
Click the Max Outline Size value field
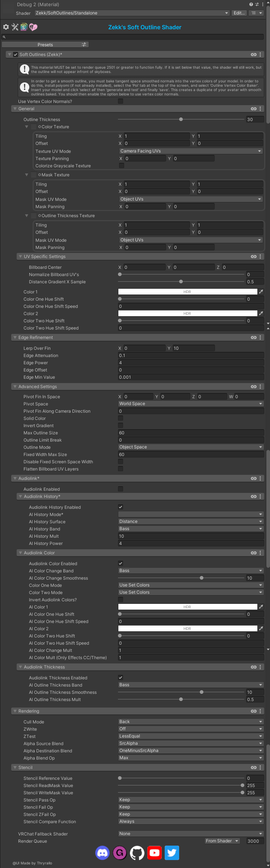pyautogui.click(x=191, y=433)
